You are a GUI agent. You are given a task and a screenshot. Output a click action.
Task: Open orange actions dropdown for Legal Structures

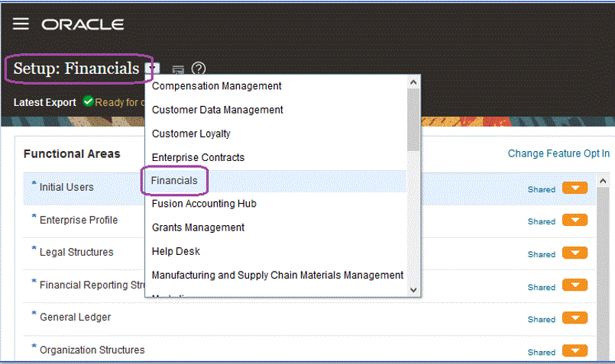(x=575, y=253)
